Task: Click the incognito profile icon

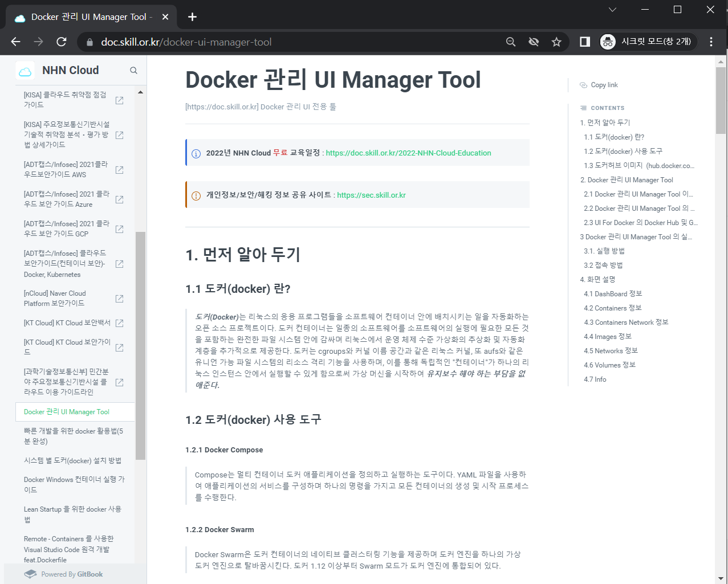Action: (x=608, y=42)
